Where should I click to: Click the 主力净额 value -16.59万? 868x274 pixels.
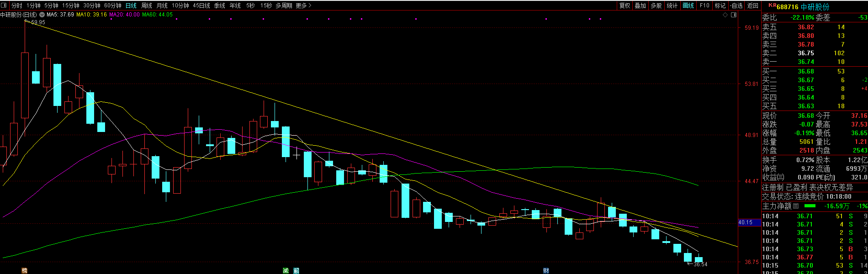tap(836, 206)
